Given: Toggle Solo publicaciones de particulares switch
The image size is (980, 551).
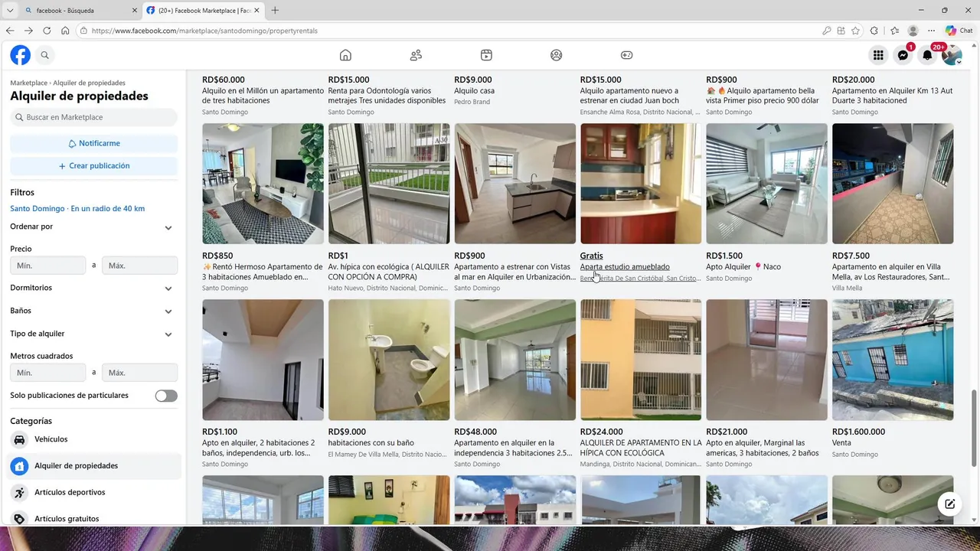Looking at the screenshot, I should 166,396.
